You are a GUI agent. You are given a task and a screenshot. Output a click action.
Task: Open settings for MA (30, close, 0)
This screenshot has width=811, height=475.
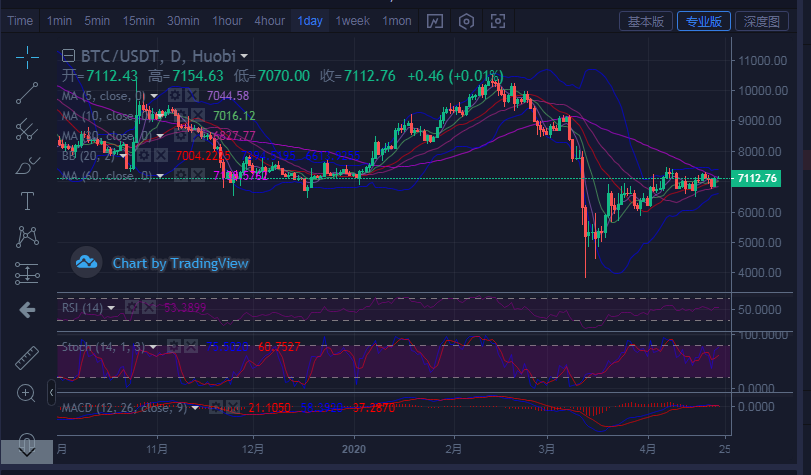pos(181,136)
